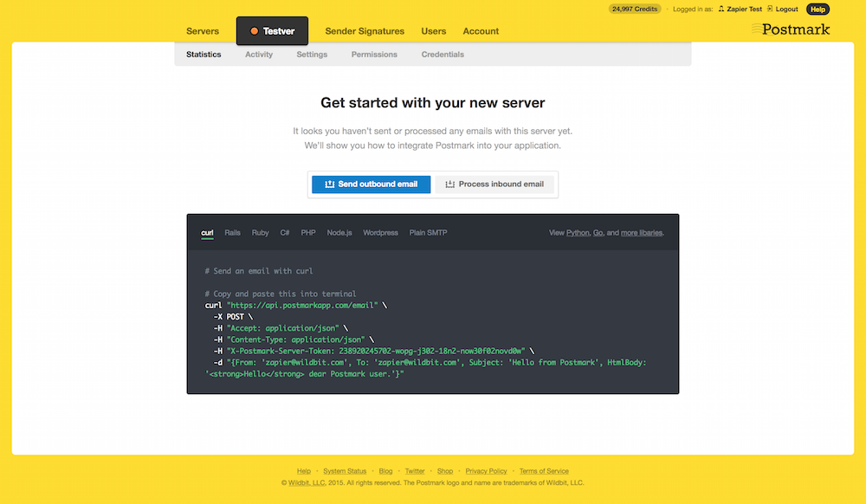Click Send outbound email button
866x504 pixels.
[372, 184]
